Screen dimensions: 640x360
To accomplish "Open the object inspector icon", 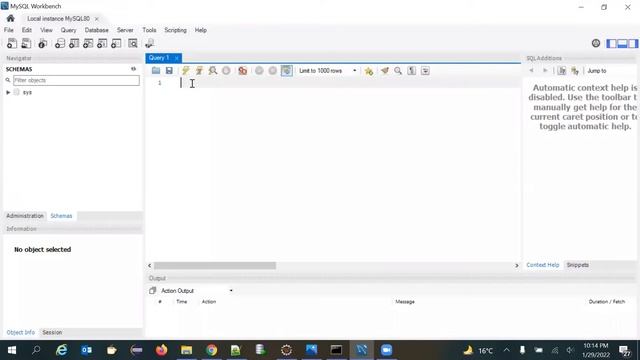I will [42, 43].
